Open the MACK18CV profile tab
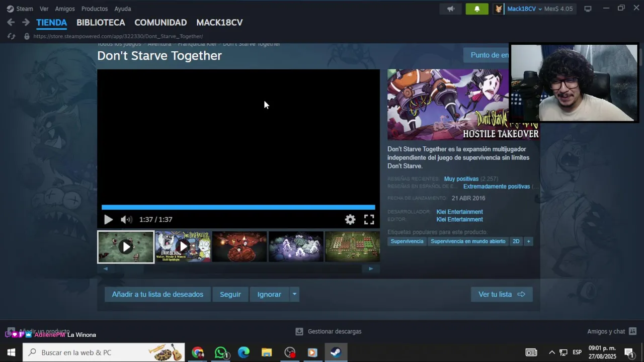 tap(219, 23)
